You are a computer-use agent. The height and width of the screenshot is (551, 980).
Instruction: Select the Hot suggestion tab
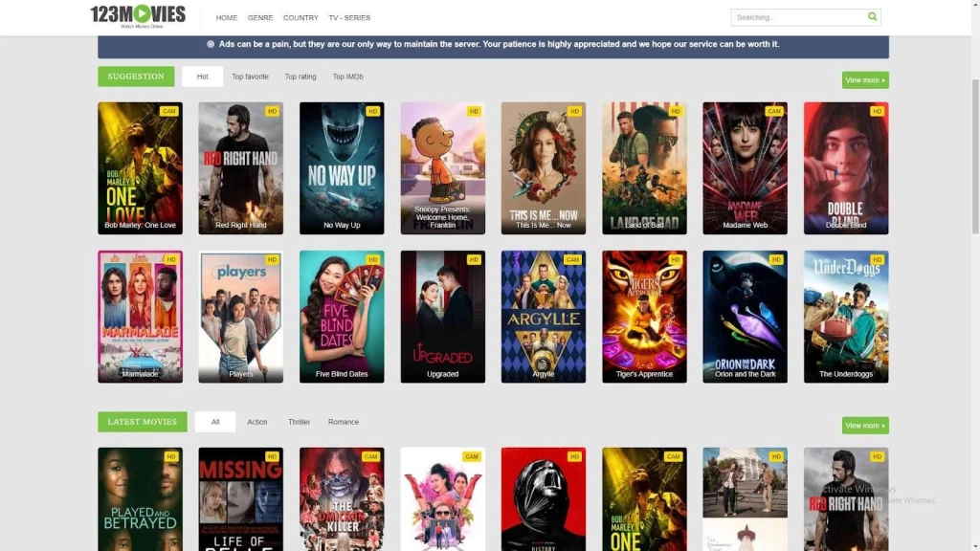pos(203,77)
